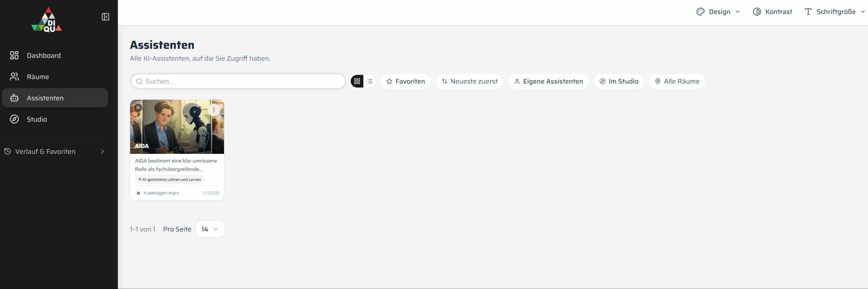This screenshot has width=868, height=289.
Task: Go to Räume in the sidebar
Action: click(55, 77)
